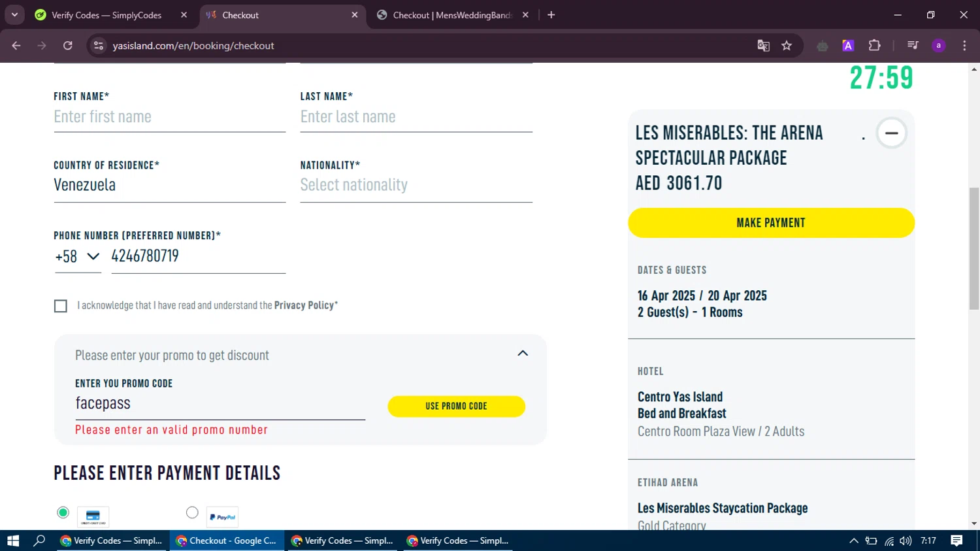Click the Make Payment button

pyautogui.click(x=771, y=223)
